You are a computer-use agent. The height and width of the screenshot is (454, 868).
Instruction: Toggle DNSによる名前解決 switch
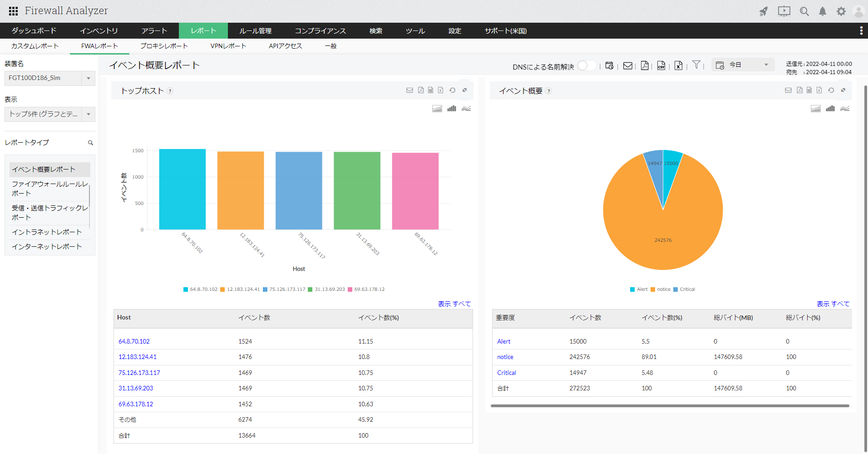[x=587, y=66]
